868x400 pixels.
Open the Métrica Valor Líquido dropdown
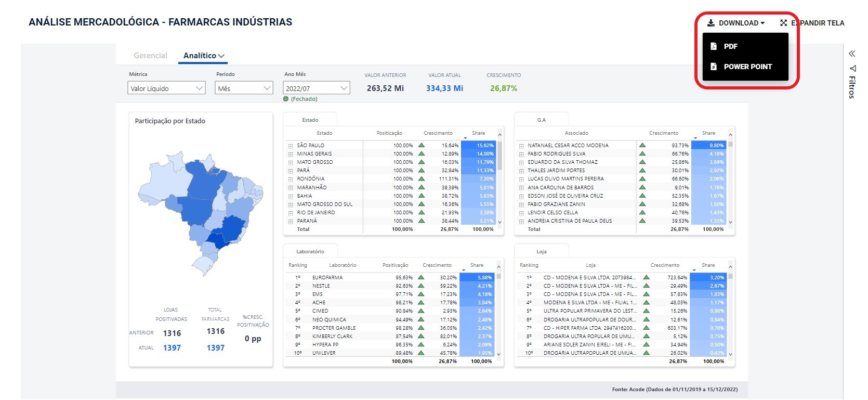pos(167,88)
